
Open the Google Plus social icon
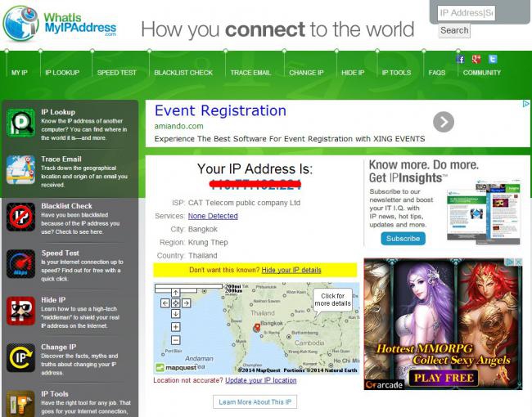point(476,59)
